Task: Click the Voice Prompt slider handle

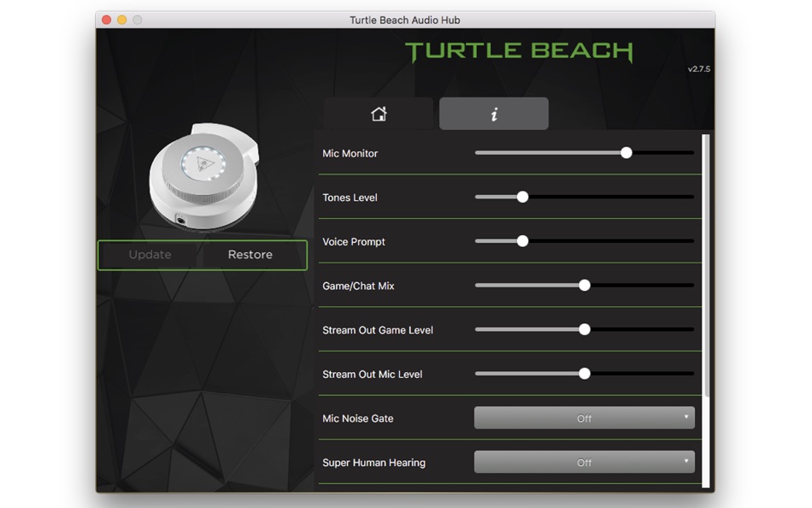Action: [522, 241]
